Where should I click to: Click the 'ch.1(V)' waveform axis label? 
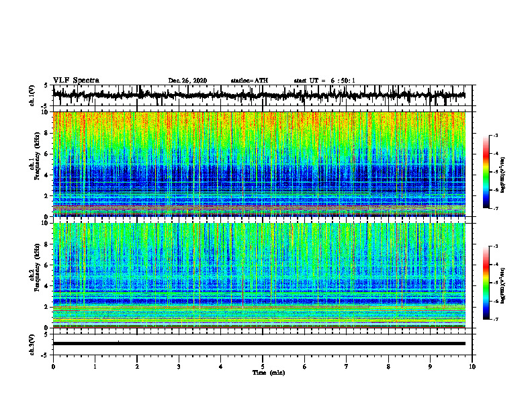pos(32,95)
